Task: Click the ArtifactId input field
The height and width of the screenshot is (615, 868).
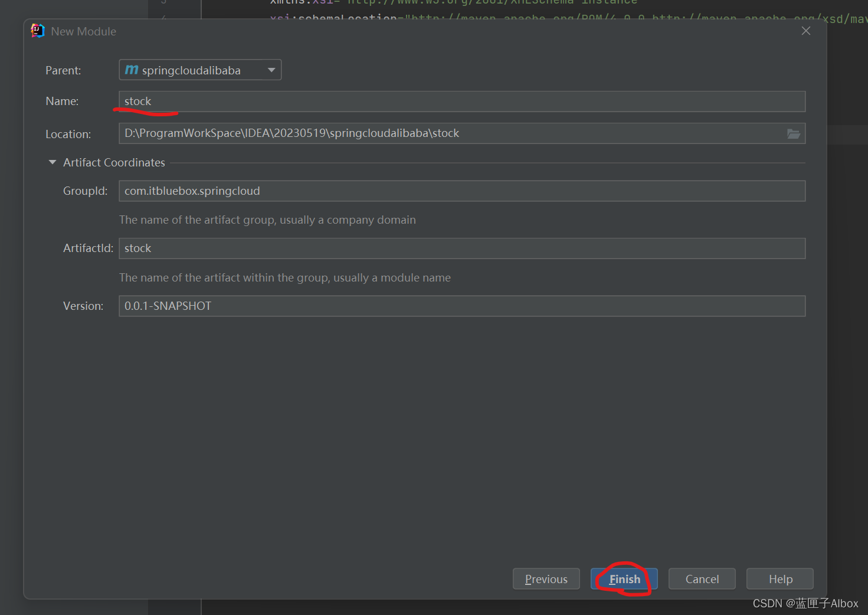Action: click(x=462, y=248)
